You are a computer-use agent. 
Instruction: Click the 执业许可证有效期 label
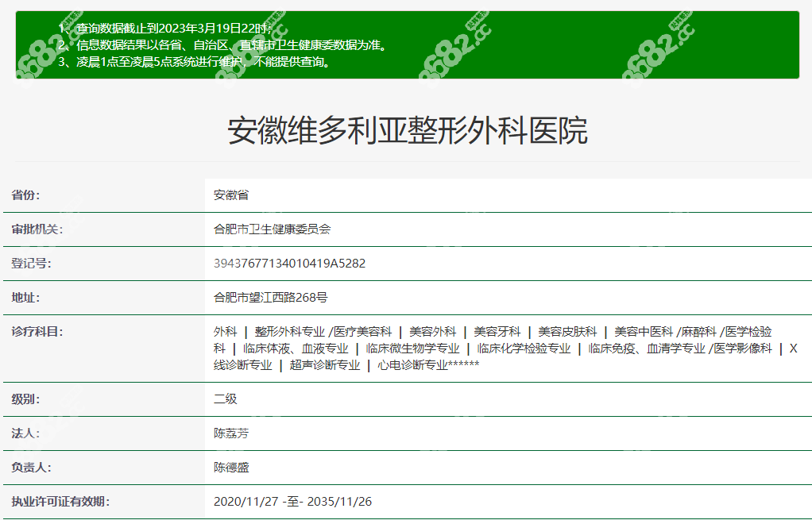pos(60,502)
